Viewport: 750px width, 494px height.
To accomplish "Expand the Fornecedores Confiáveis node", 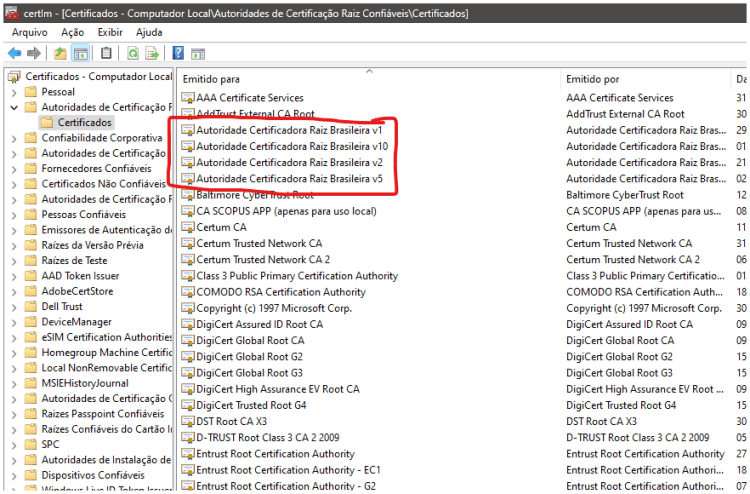I will click(x=13, y=169).
